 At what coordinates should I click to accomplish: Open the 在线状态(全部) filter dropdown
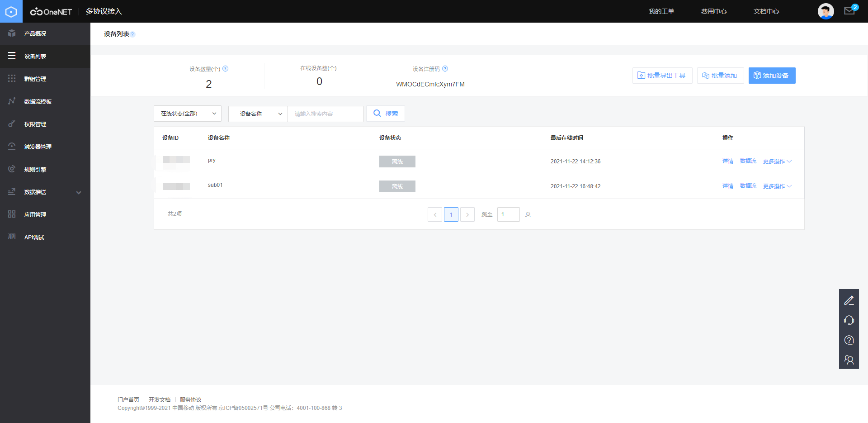187,114
